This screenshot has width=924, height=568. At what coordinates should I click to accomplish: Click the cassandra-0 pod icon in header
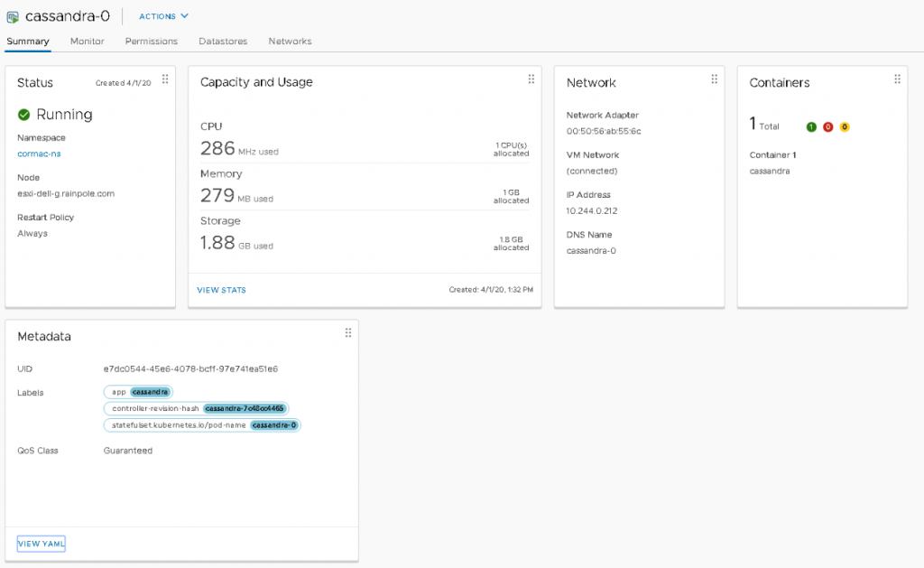pyautogui.click(x=12, y=15)
